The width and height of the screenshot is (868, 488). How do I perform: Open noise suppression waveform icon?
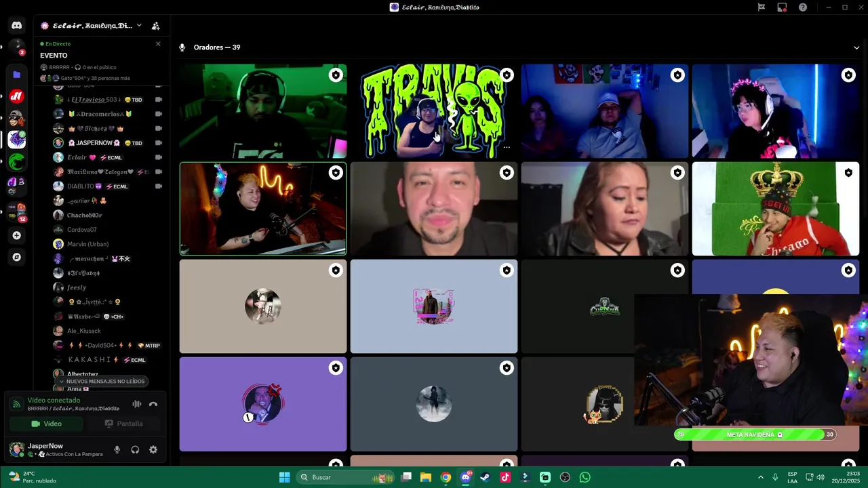tap(137, 404)
